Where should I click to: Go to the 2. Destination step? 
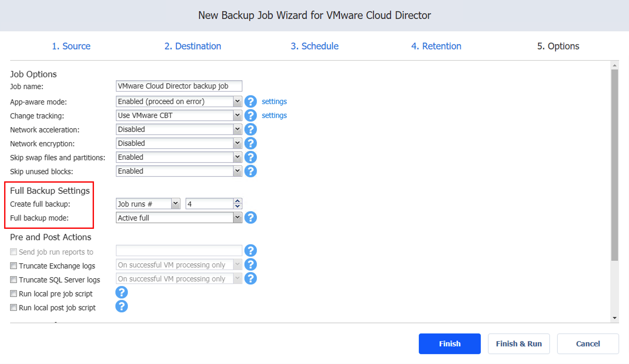click(193, 46)
